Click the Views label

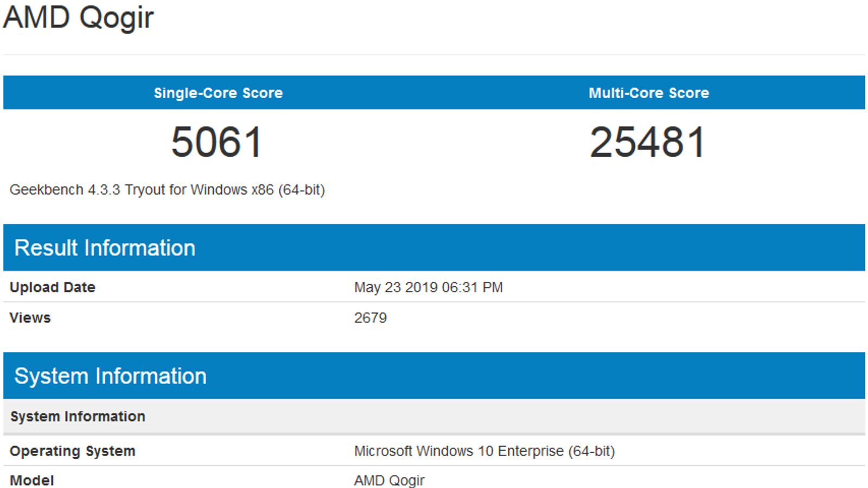click(30, 317)
